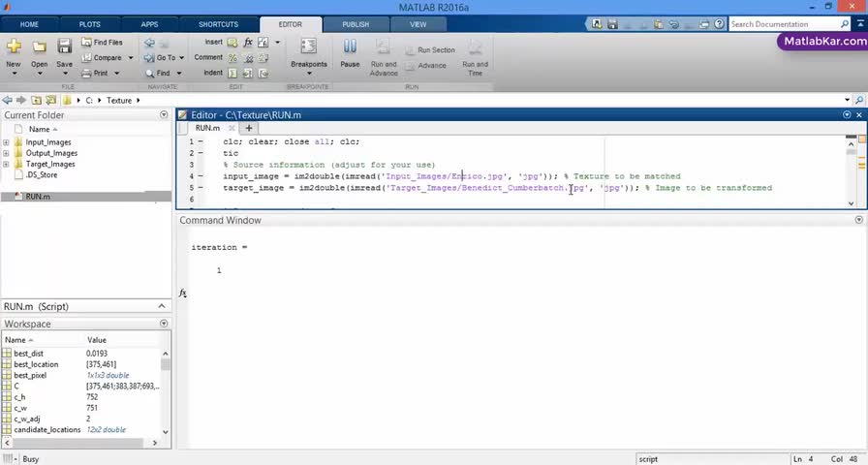
Task: Switch to the PLOTS tab
Action: point(90,24)
